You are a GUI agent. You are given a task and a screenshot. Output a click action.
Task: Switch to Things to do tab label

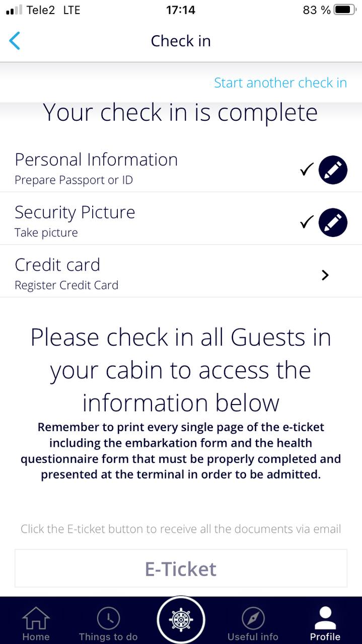(108, 637)
